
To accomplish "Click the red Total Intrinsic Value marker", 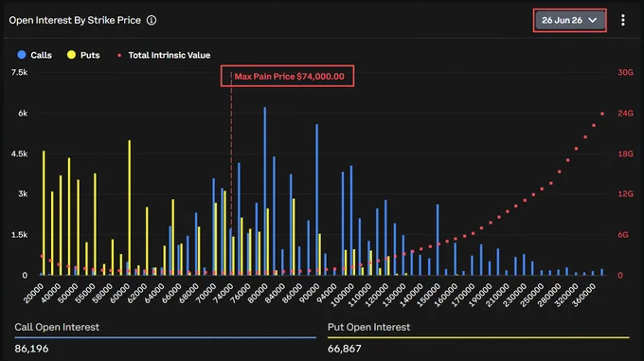I will (x=119, y=55).
